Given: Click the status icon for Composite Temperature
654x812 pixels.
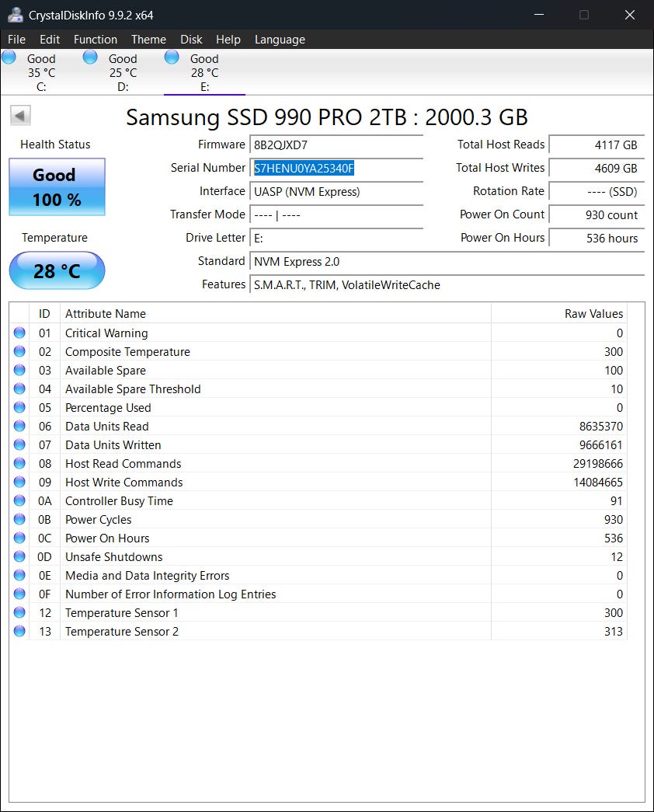Looking at the screenshot, I should click(19, 351).
